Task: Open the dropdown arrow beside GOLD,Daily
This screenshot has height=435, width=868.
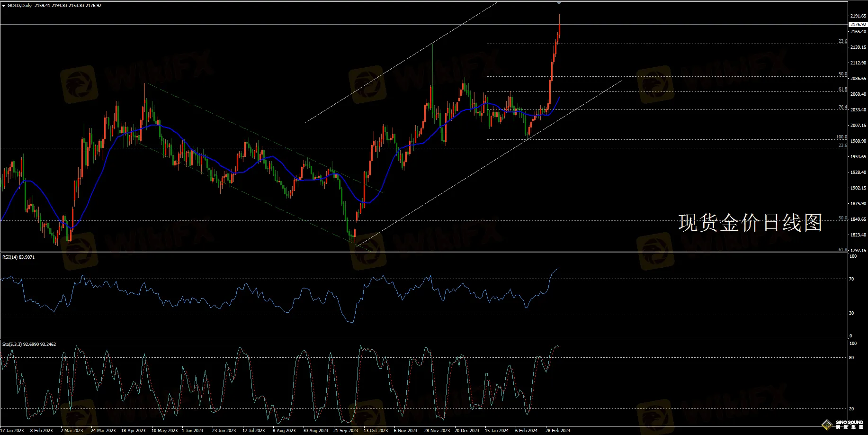Action: click(4, 6)
